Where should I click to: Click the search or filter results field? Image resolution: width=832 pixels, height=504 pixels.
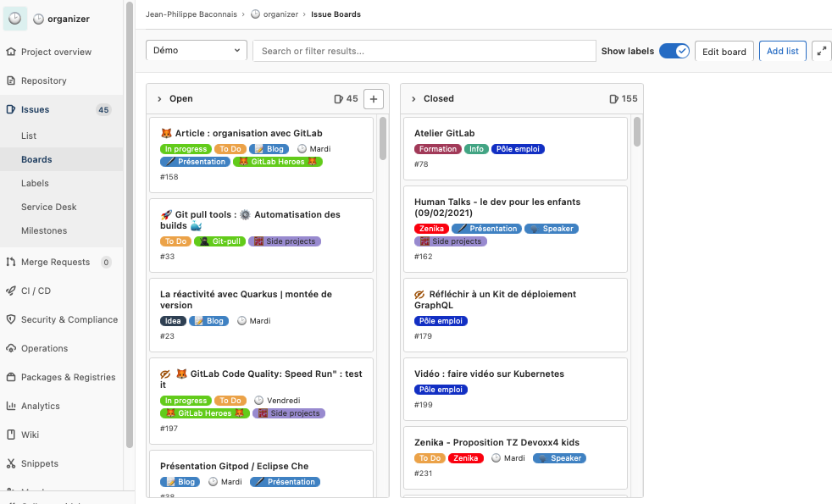tap(424, 51)
